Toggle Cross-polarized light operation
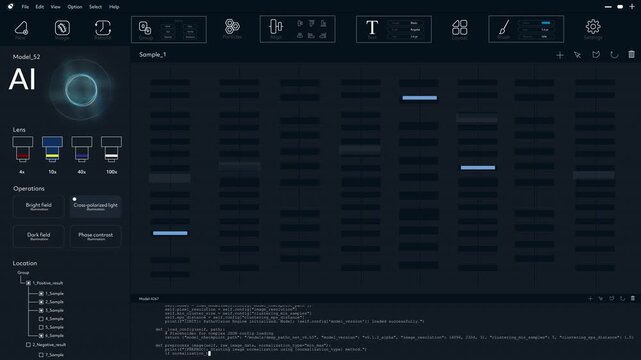 (95, 206)
